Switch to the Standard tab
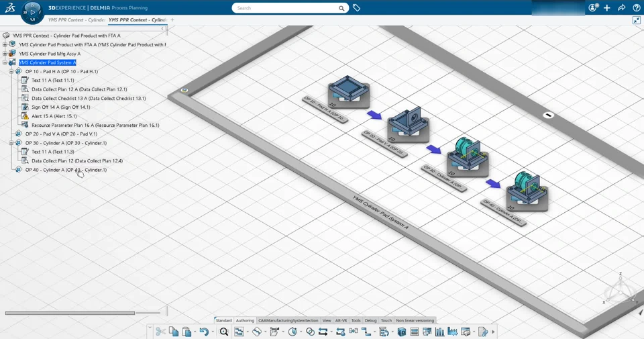644x339 pixels. [223, 320]
